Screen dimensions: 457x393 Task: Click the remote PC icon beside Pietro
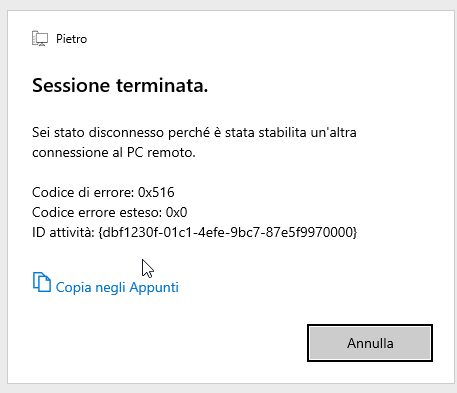pos(40,38)
